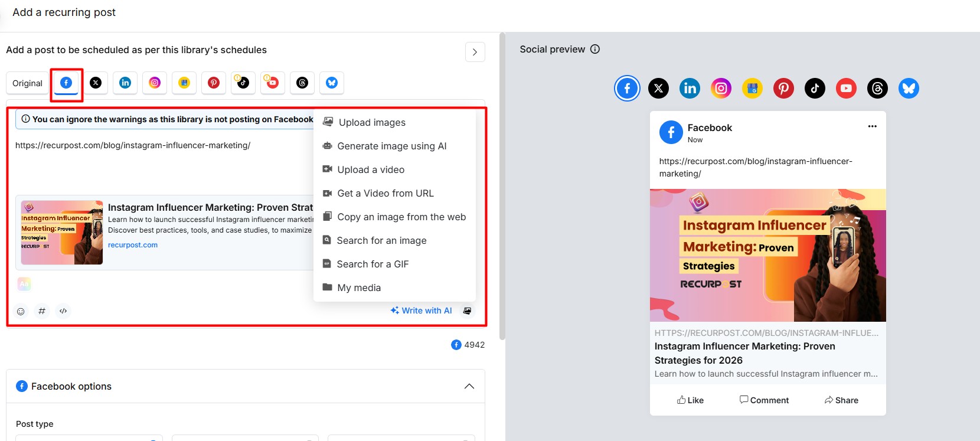980x441 pixels.
Task: Click Write with AI
Action: pos(422,311)
